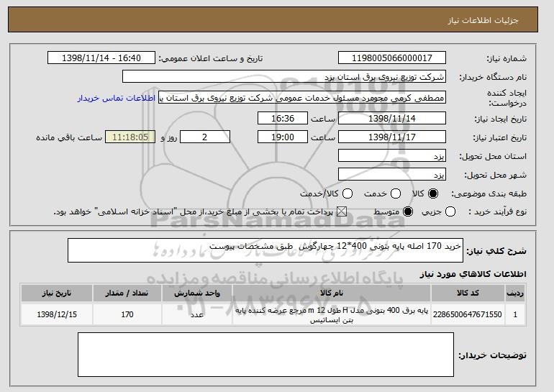Click the buyer organization name field
Image resolution: width=554 pixels, height=392 pixels.
(x=284, y=77)
